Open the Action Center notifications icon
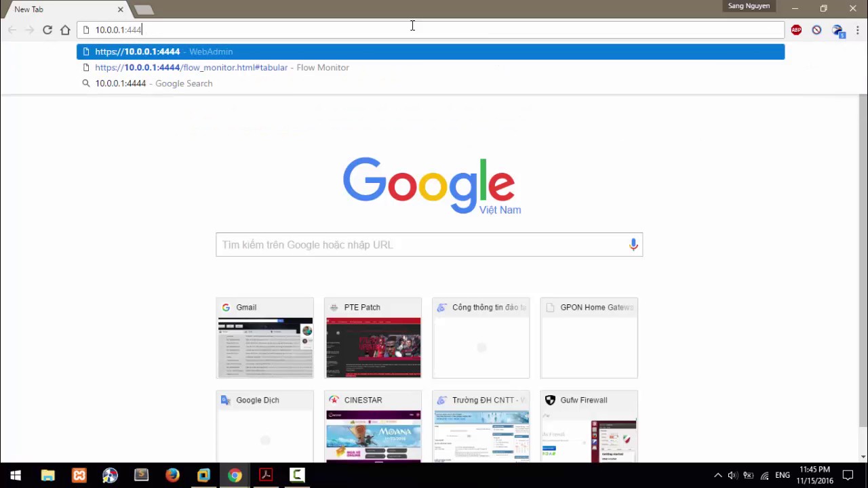Image resolution: width=868 pixels, height=488 pixels. [x=848, y=475]
